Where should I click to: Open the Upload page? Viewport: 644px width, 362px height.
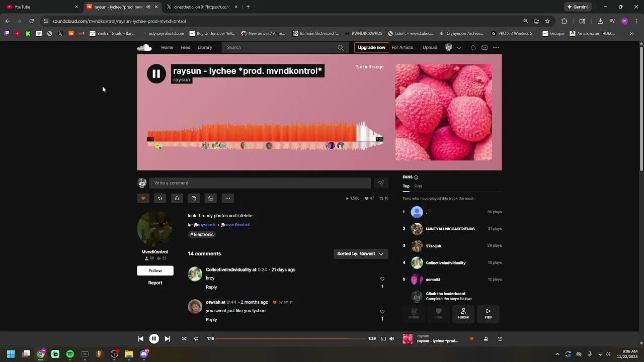tap(430, 48)
